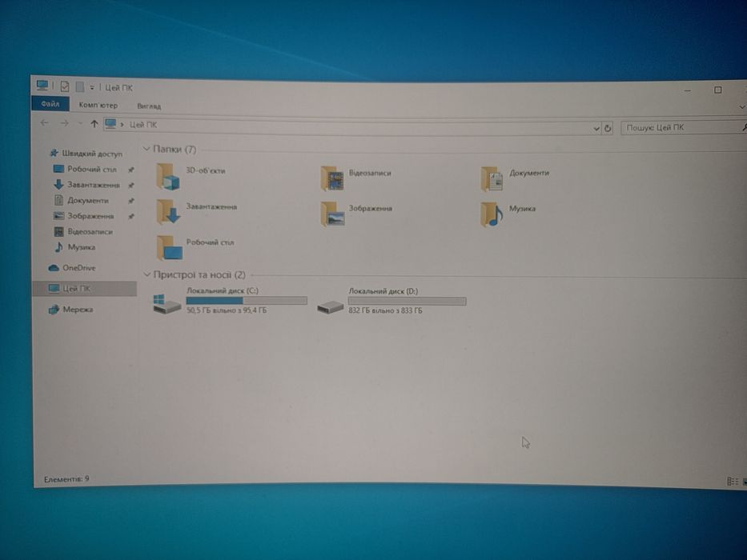Maximize the Цей ПК window
This screenshot has width=747, height=560.
717,90
